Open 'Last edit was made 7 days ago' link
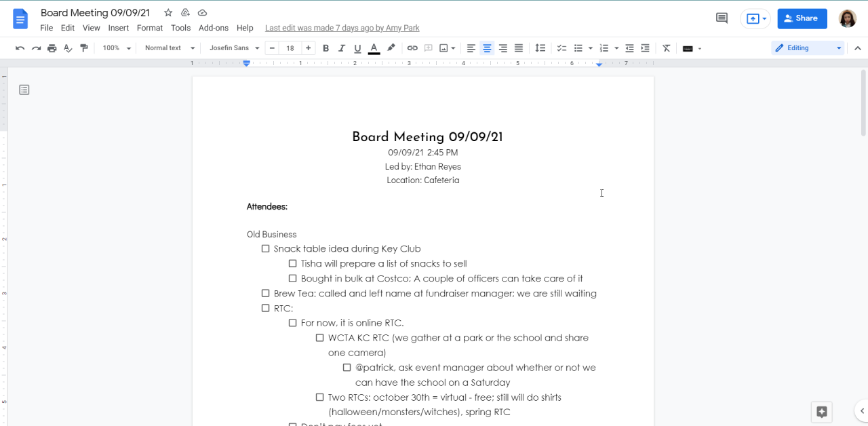 click(x=342, y=28)
